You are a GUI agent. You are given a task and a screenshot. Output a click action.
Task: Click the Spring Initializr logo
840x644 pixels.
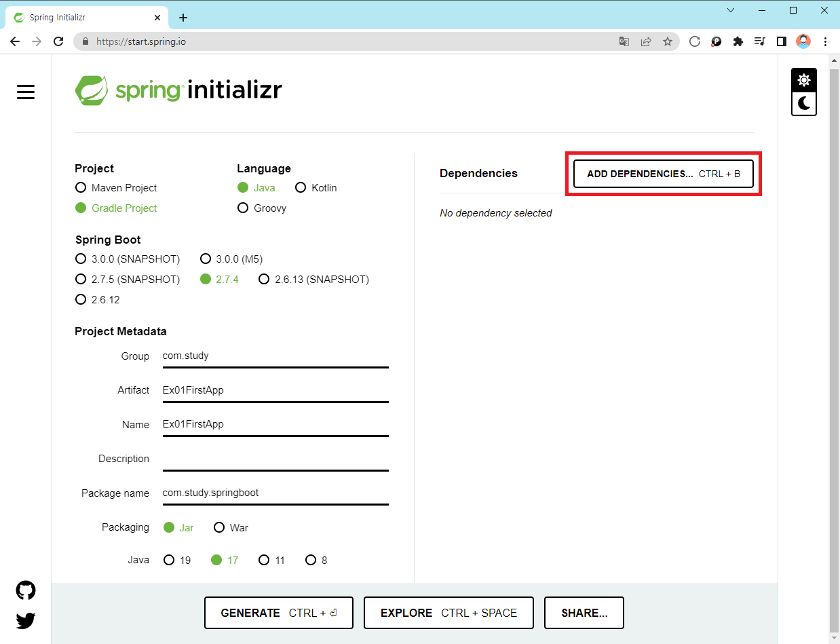pos(178,90)
